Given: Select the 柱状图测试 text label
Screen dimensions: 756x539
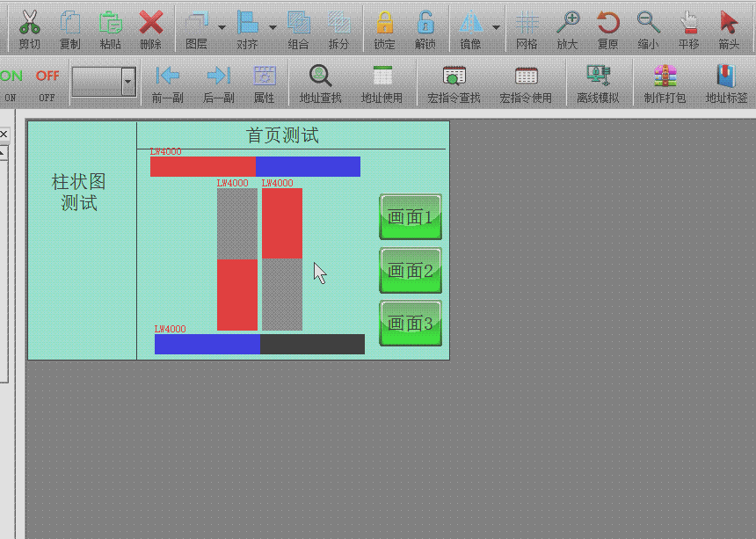Looking at the screenshot, I should [x=79, y=192].
